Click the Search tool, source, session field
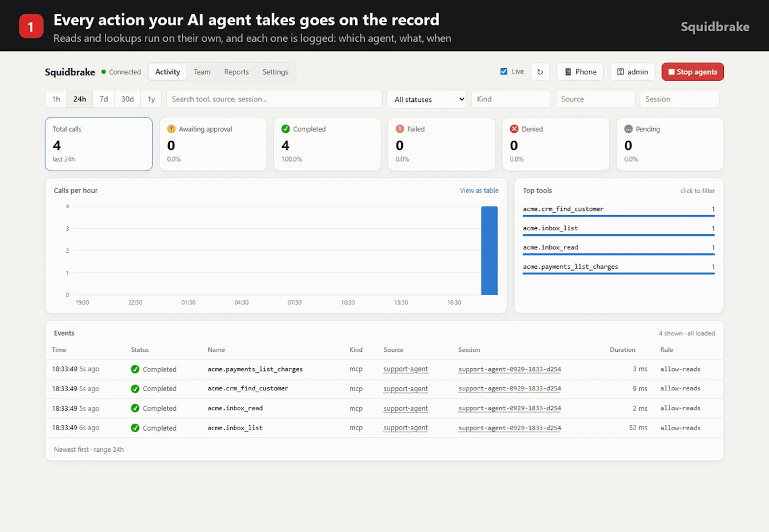This screenshot has height=532, width=769. 274,99
